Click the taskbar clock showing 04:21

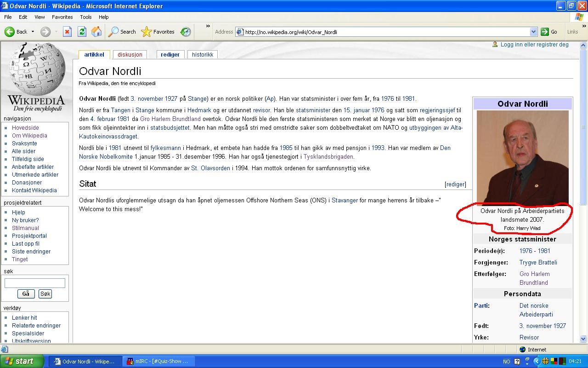click(575, 362)
